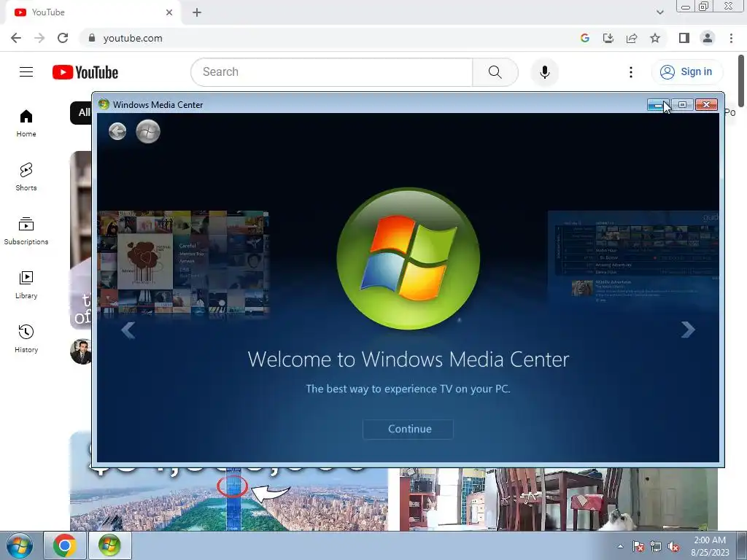Click the YouTube logo
This screenshot has height=560, width=747.
(85, 72)
